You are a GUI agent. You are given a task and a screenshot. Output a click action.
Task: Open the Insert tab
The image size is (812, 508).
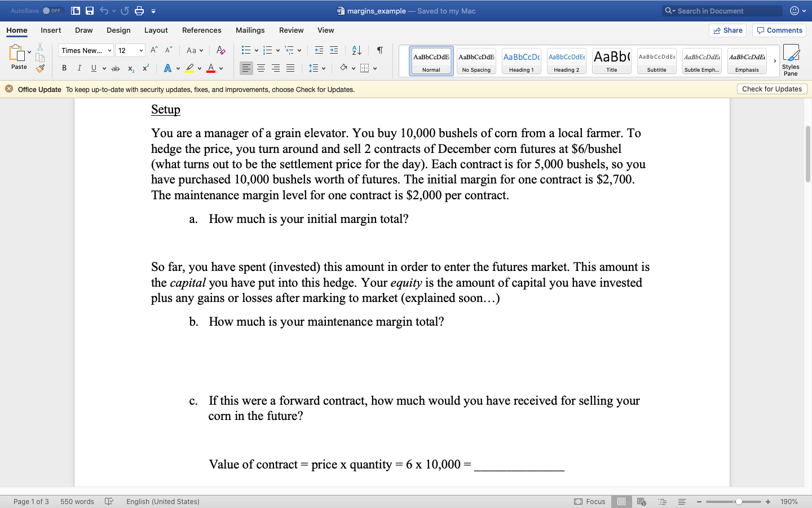(x=51, y=30)
